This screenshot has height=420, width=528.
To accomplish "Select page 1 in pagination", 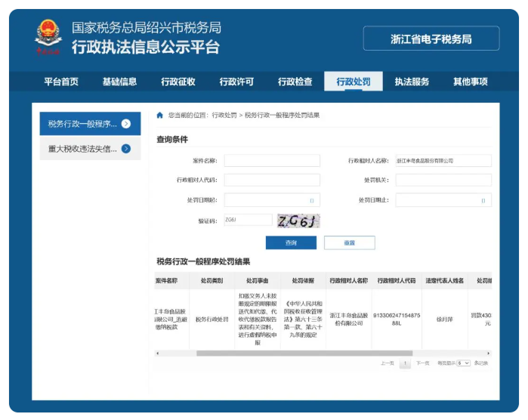I will [x=405, y=363].
